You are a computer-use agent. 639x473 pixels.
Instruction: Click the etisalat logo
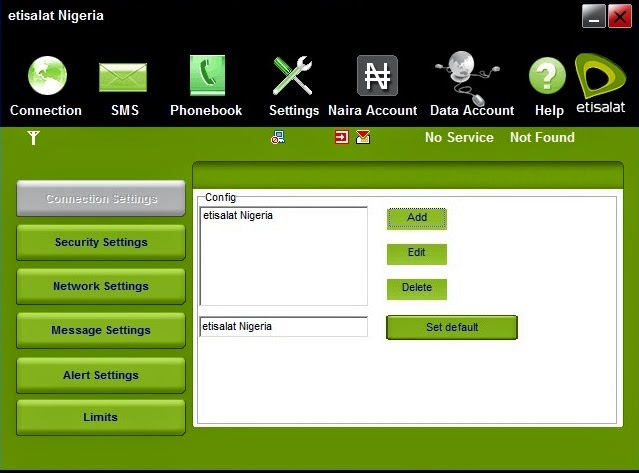point(600,84)
